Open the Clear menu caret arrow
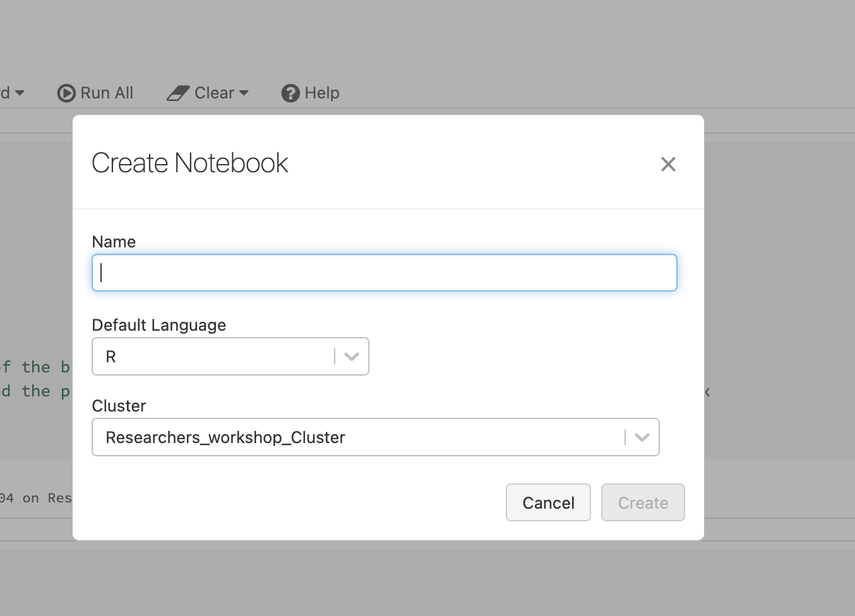The image size is (855, 616). [244, 93]
